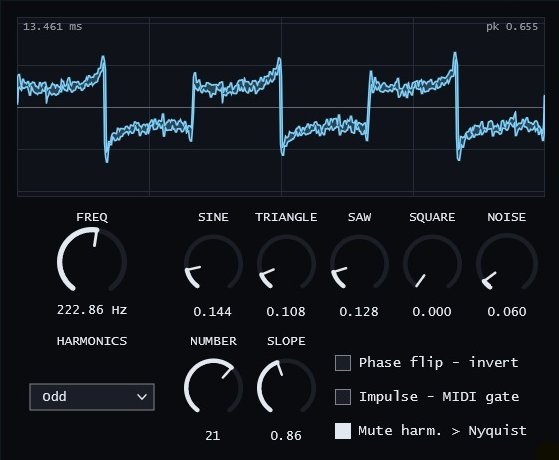Click the 0.144 sine value
Viewport: 559px width, 460px height.
click(x=212, y=312)
